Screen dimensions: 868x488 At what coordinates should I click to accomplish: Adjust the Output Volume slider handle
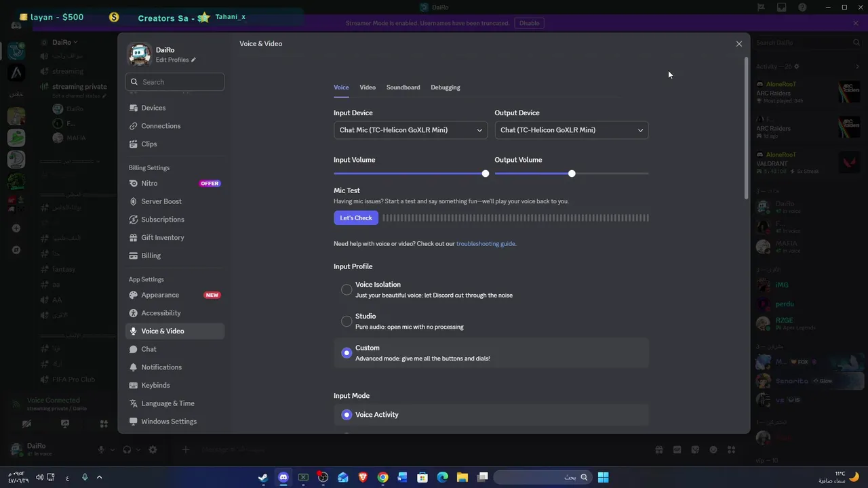click(572, 174)
